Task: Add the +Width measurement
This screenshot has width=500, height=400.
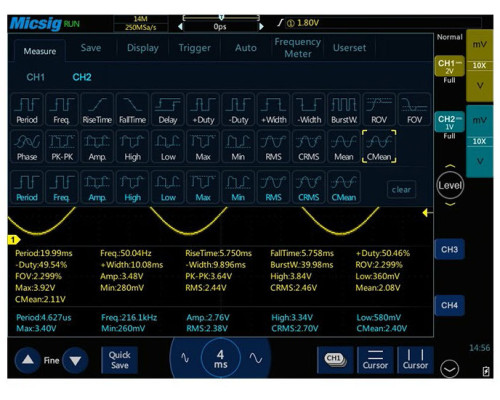Action: point(273,110)
